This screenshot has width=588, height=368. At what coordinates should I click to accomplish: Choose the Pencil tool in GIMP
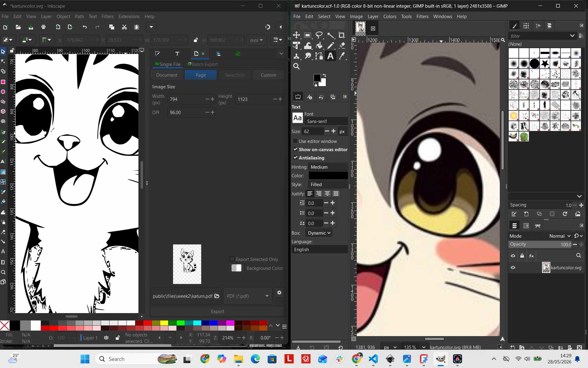click(x=330, y=46)
